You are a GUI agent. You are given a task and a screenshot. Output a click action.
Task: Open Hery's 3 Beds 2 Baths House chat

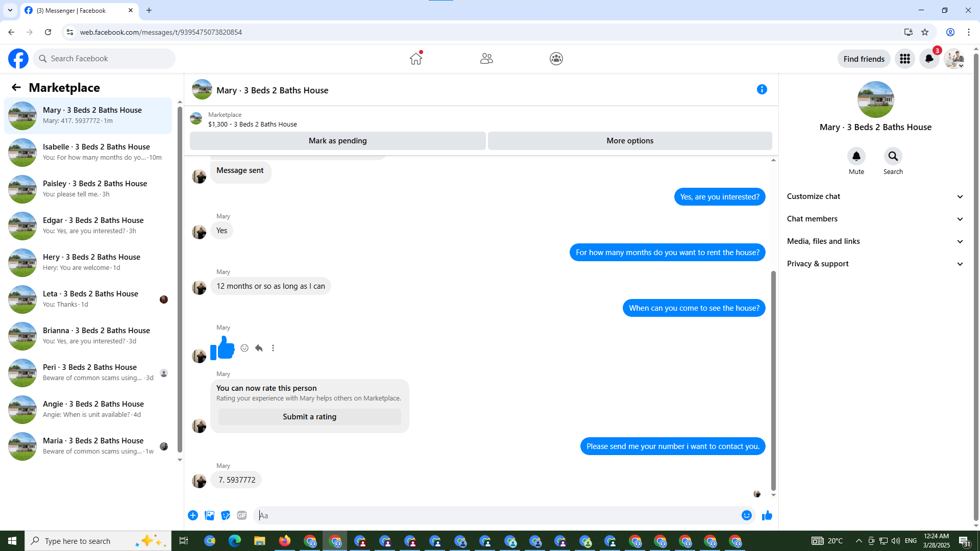coord(88,263)
